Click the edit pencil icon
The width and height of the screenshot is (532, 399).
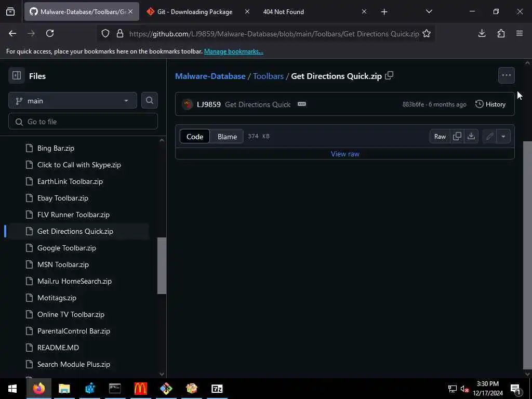(x=489, y=136)
